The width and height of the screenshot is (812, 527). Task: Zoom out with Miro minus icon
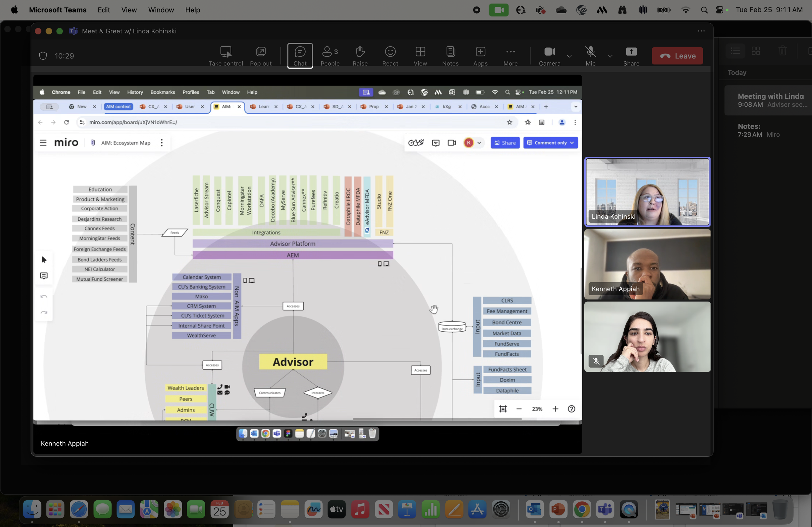click(519, 409)
